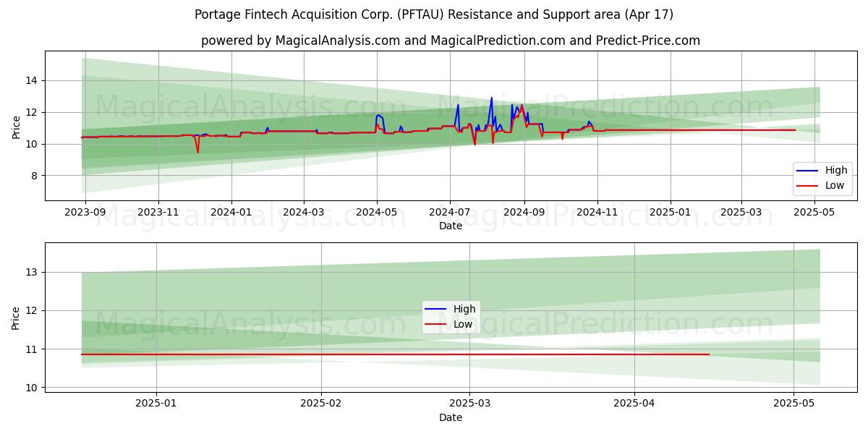Click the '2024-05' x-axis label
Viewport: 868px width, 434px height.
coord(376,213)
